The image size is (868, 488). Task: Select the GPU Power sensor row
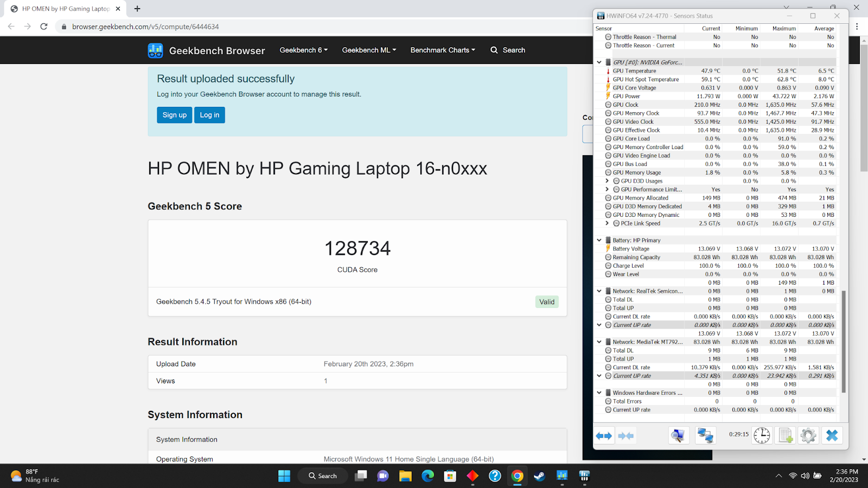(x=716, y=97)
